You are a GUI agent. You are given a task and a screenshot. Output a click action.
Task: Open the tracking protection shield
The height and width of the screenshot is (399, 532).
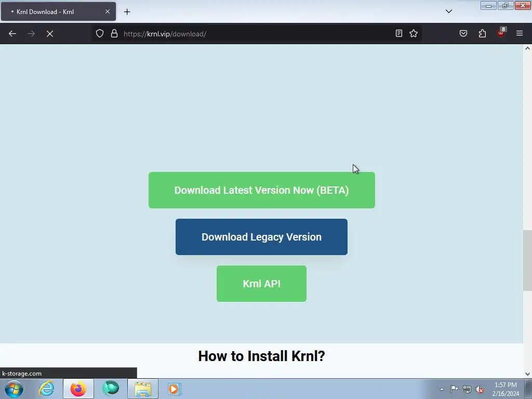coord(99,34)
